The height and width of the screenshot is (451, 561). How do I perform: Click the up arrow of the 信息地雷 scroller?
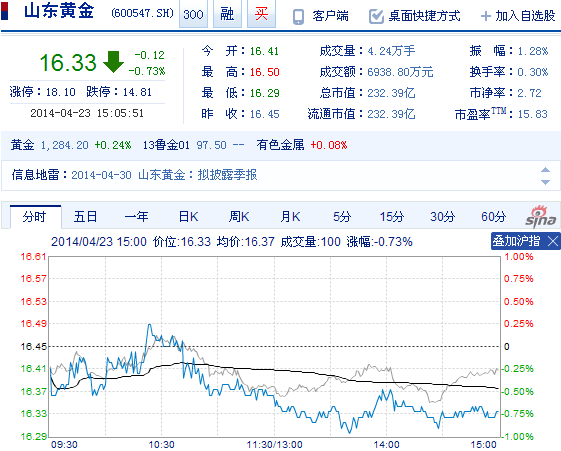pyautogui.click(x=545, y=170)
